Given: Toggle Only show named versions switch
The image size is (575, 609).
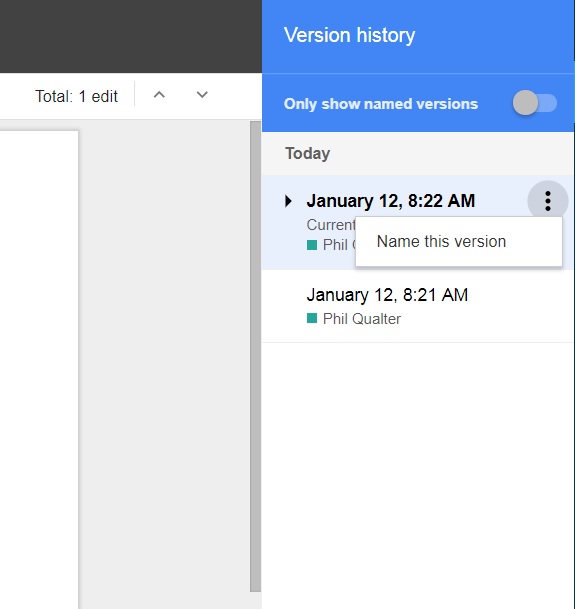Looking at the screenshot, I should 535,103.
